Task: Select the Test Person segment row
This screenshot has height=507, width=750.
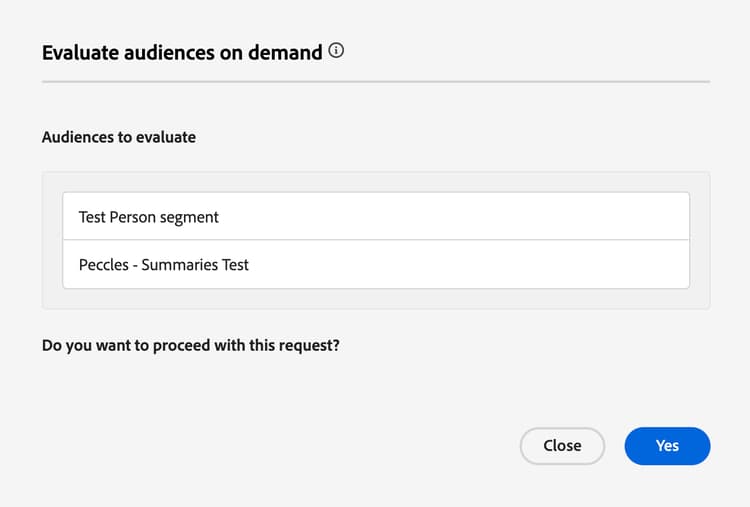Action: pos(375,216)
